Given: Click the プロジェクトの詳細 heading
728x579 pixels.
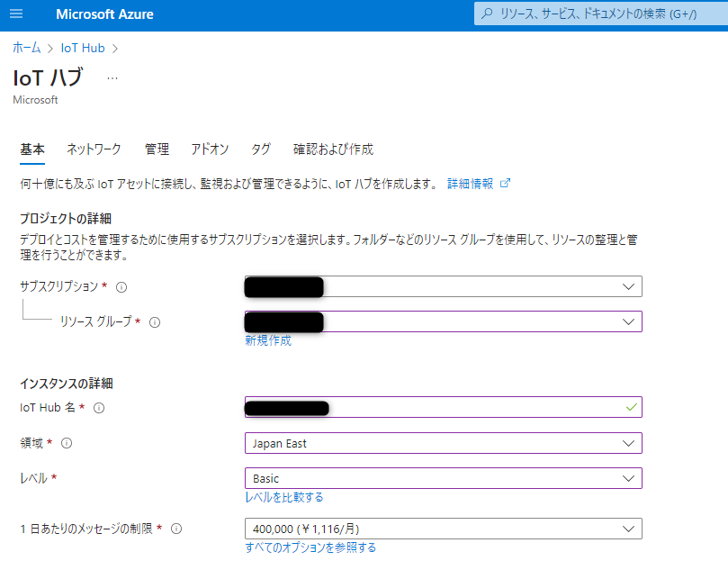Looking at the screenshot, I should (66, 219).
